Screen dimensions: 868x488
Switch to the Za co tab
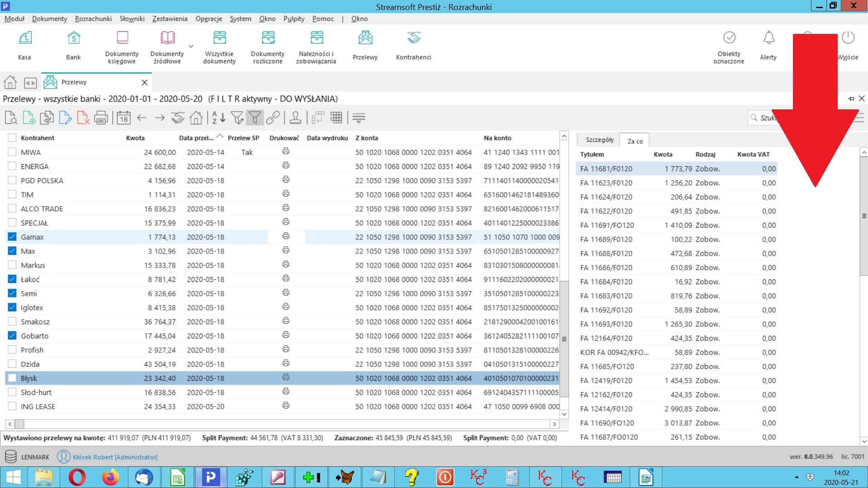[635, 141]
